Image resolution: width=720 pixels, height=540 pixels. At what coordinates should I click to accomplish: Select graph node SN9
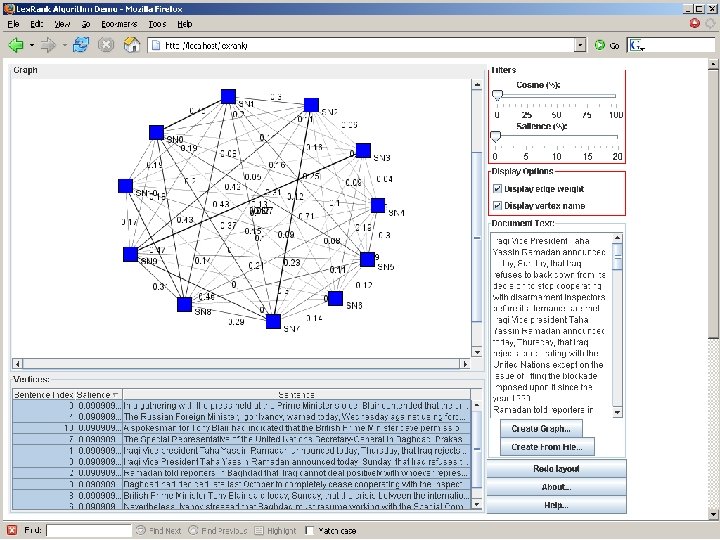point(130,254)
